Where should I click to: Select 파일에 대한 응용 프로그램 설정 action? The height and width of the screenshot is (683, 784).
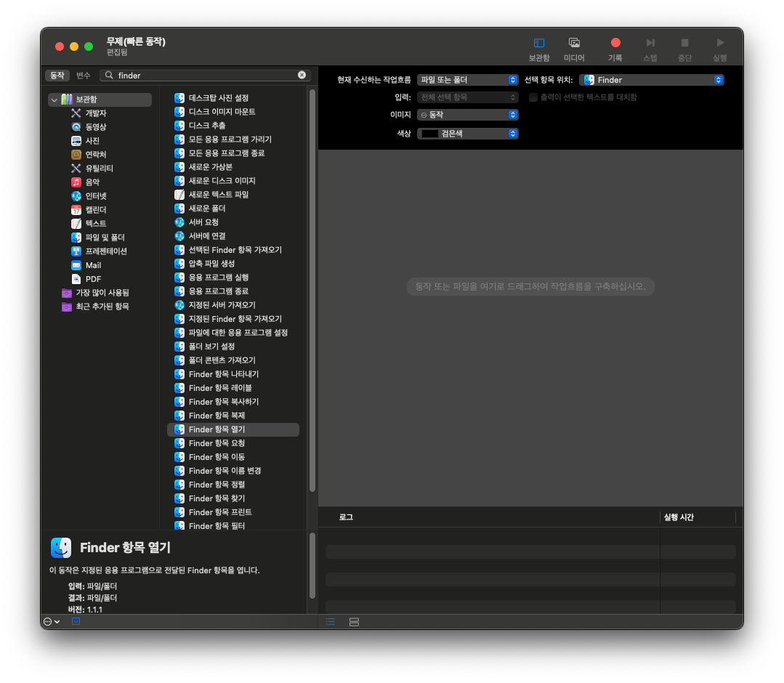click(x=238, y=333)
